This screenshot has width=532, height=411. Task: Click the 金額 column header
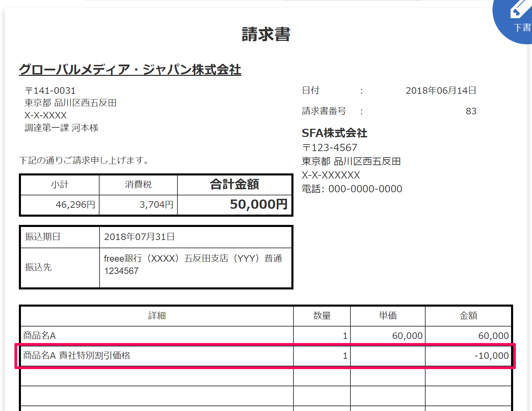469,316
